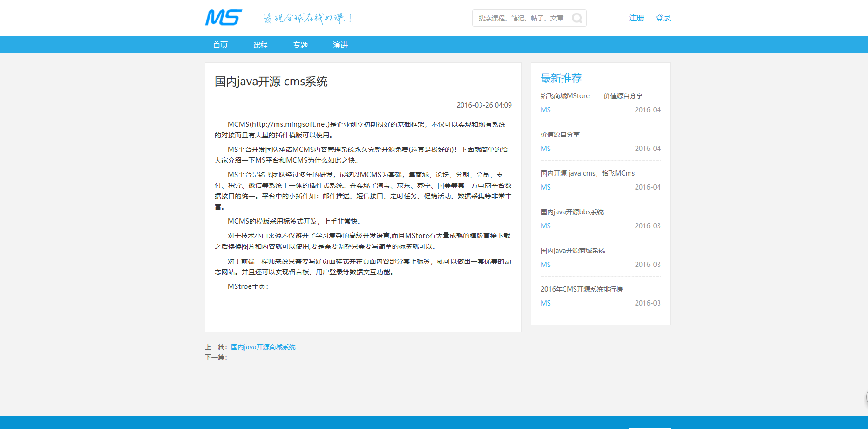Click the article date 2016-03-26 04:09
Viewport: 868px width, 429px height.
click(x=484, y=105)
